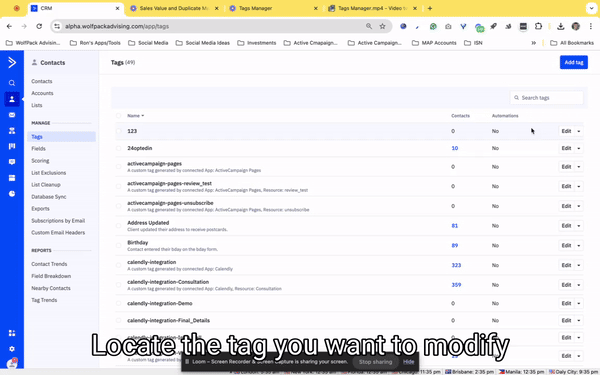Viewport: 600px width, 375px height.
Task: Open Fields under Manage
Action: coord(38,148)
